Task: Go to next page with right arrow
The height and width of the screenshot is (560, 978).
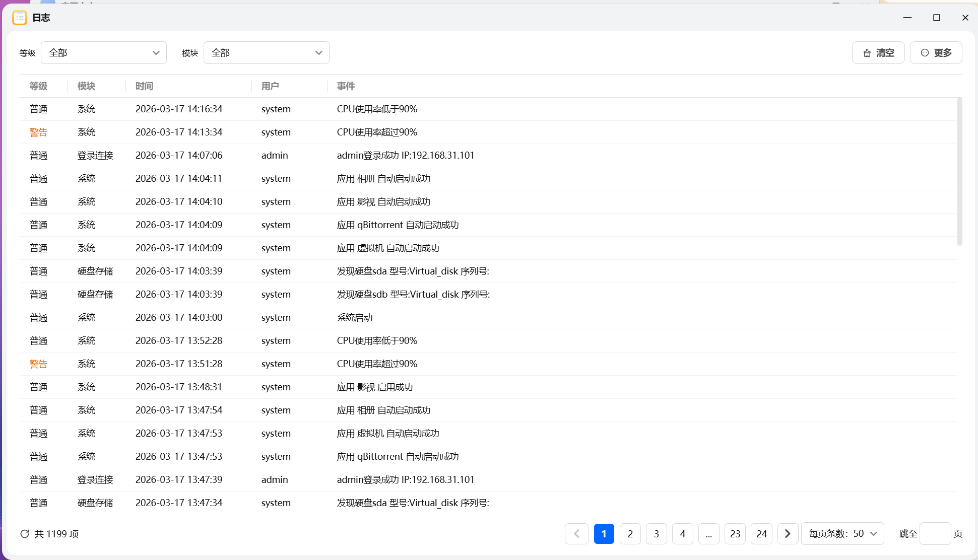Action: 788,534
